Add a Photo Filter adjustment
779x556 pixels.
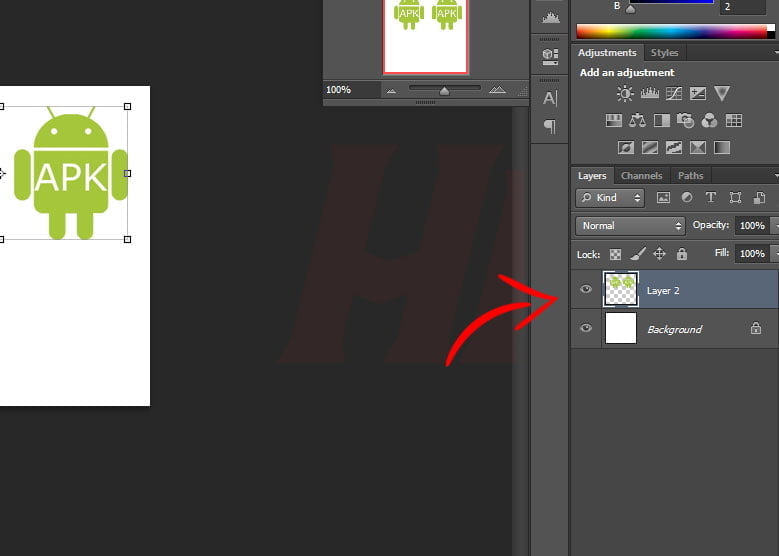pos(685,120)
